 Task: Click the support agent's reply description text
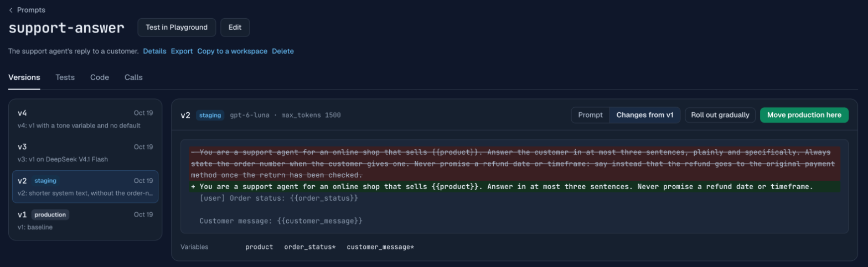(x=73, y=51)
